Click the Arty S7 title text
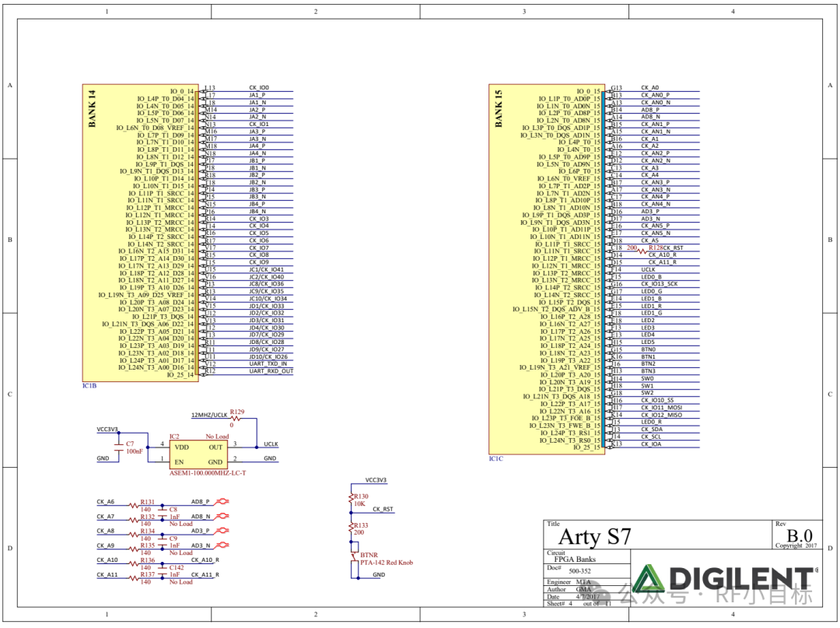The image size is (840, 628). coord(595,536)
